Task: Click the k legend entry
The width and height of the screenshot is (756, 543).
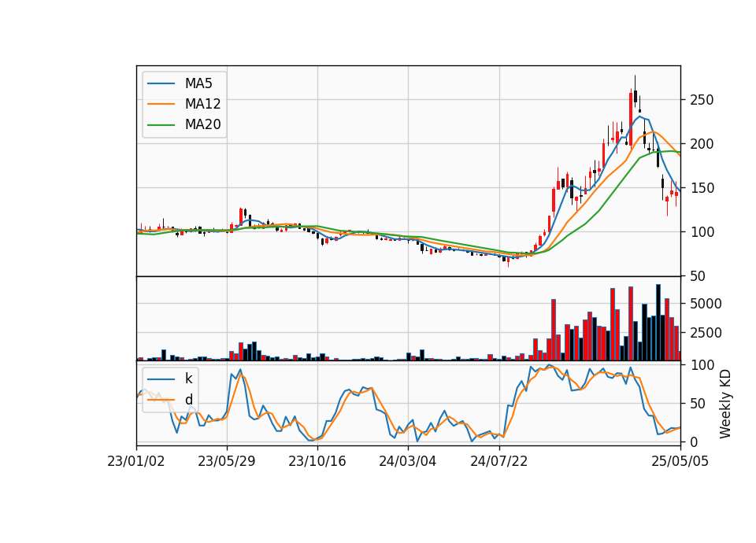Action: tap(188, 379)
